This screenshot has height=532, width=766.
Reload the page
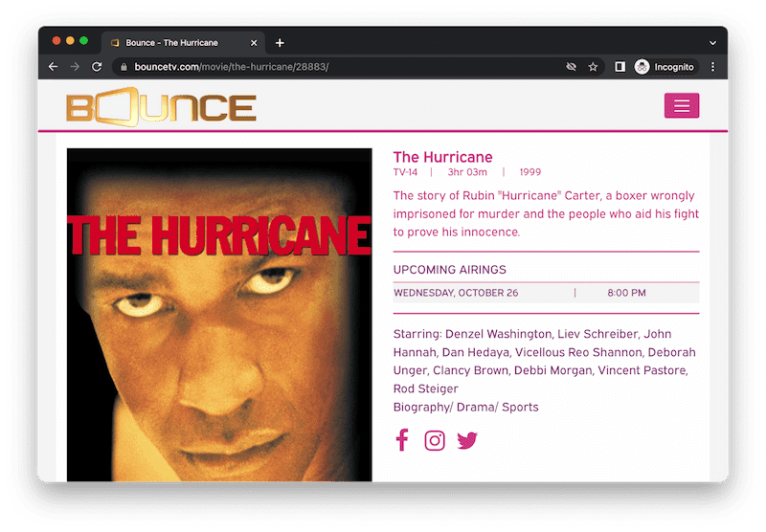click(97, 67)
